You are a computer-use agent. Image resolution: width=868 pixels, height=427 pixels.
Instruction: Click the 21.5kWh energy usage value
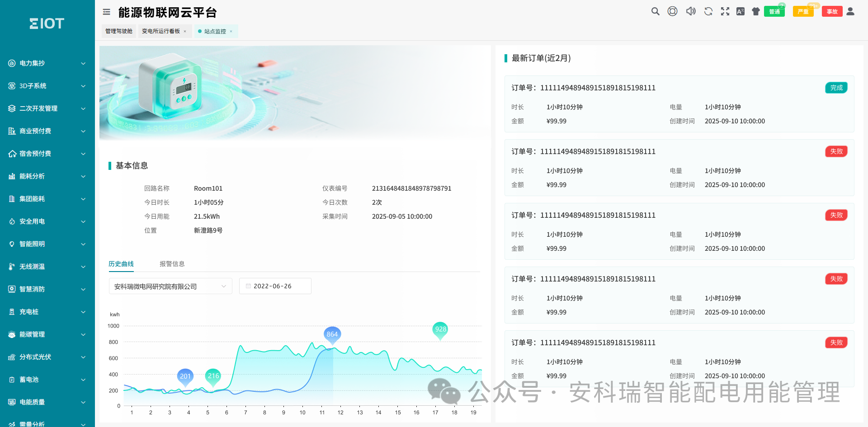(x=207, y=216)
